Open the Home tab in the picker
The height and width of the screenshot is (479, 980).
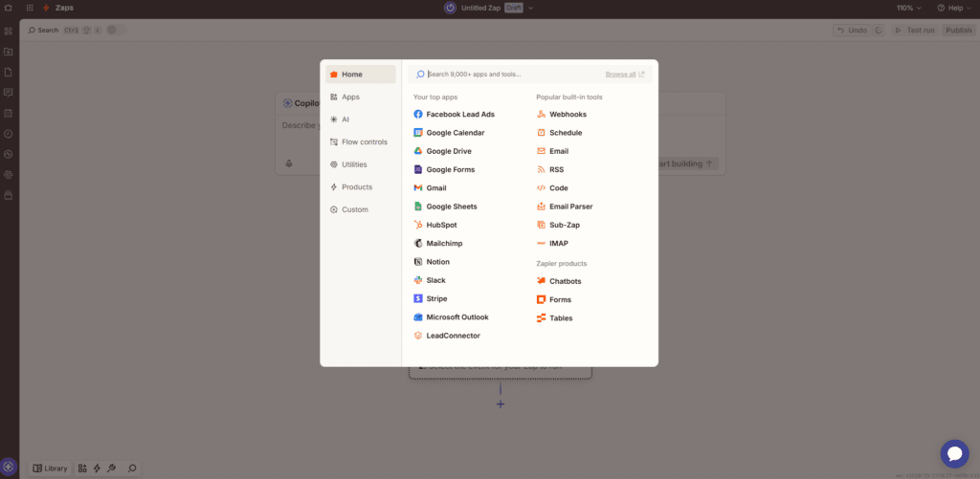pos(361,75)
